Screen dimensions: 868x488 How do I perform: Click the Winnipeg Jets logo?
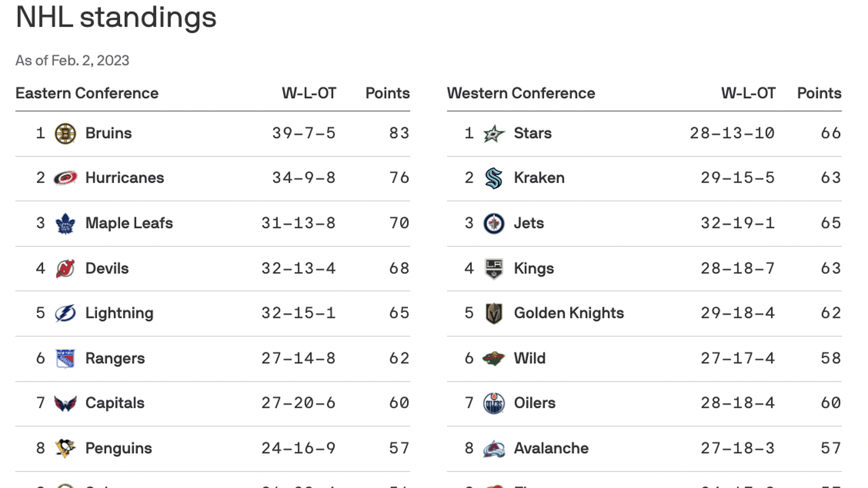click(494, 223)
